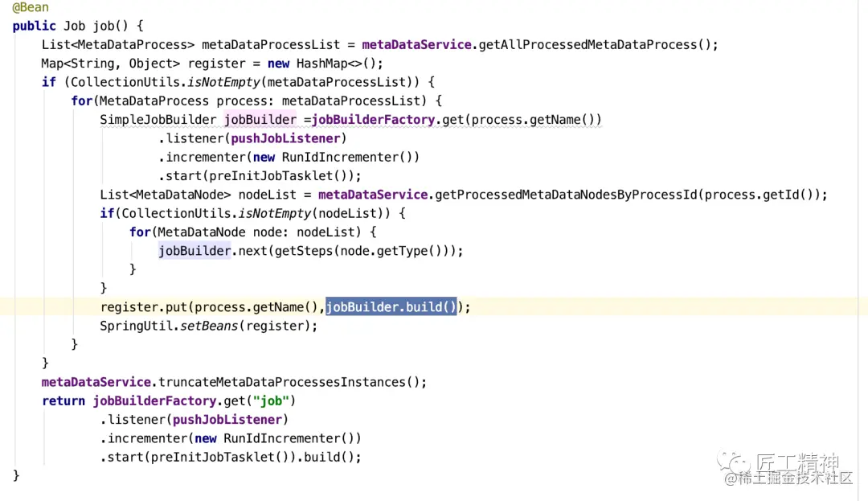Click the 'public' keyword before Job job()

(35, 26)
